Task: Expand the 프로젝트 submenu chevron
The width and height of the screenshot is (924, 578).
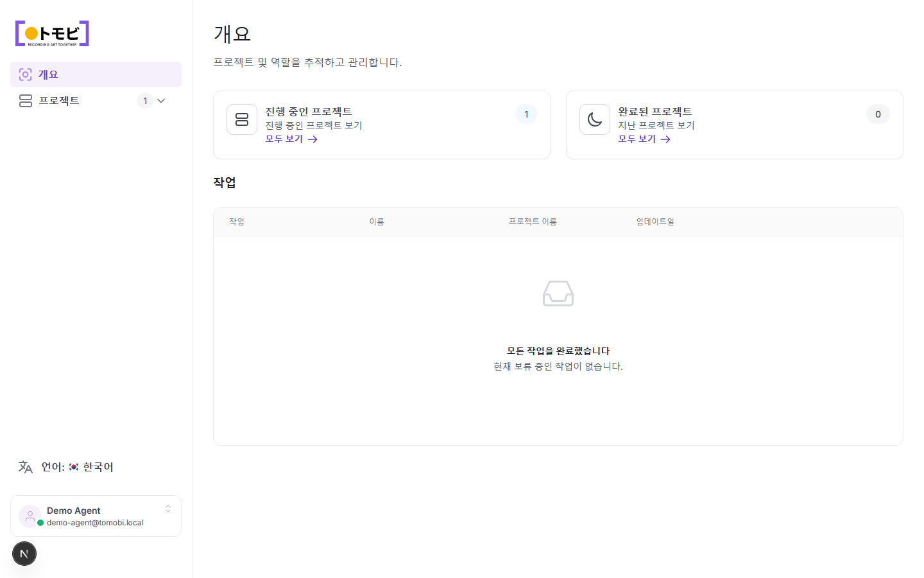Action: pos(161,101)
